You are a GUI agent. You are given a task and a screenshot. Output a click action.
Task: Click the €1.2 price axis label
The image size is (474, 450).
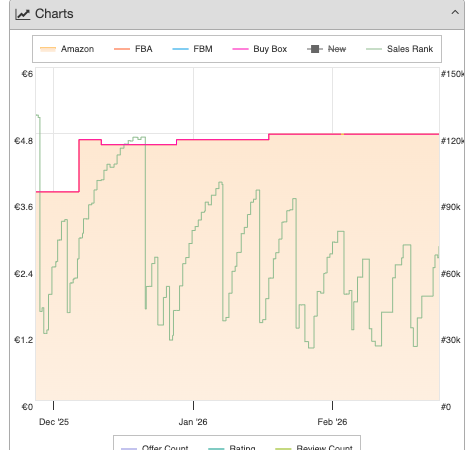point(23,340)
